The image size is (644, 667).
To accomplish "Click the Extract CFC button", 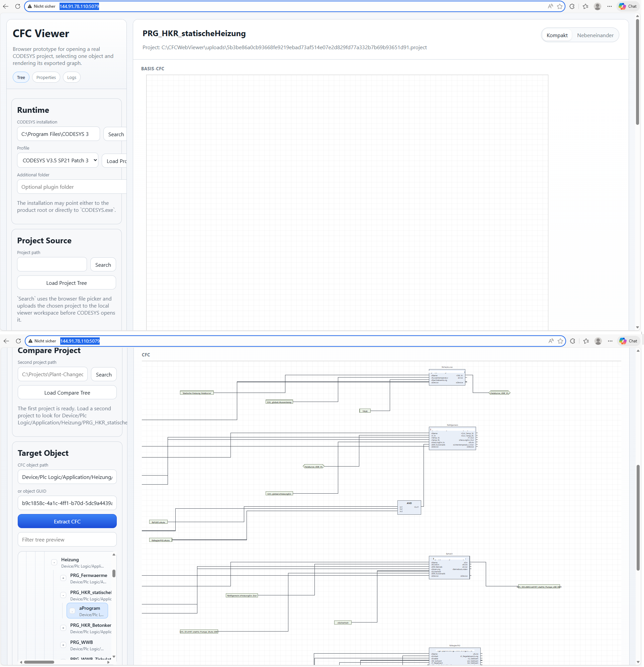I will (x=67, y=522).
